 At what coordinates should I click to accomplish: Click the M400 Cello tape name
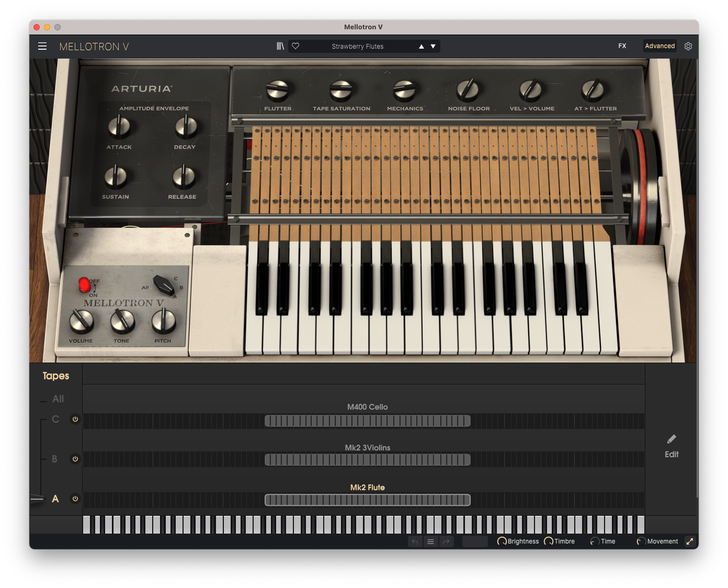click(368, 407)
